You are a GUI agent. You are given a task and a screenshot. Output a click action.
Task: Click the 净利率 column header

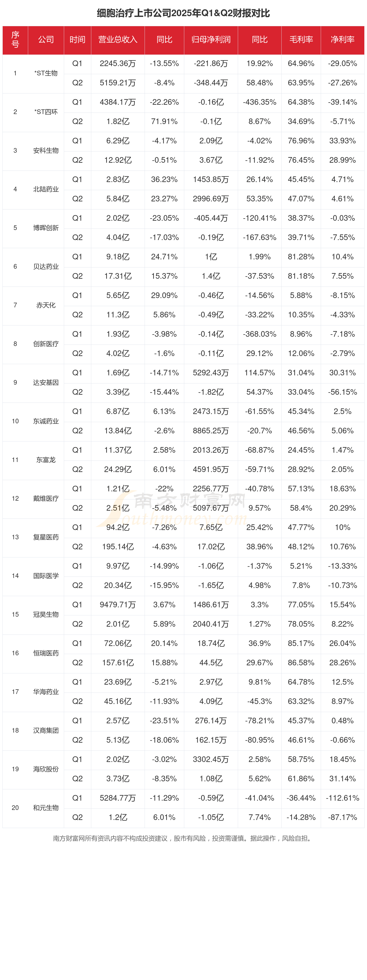coord(342,40)
